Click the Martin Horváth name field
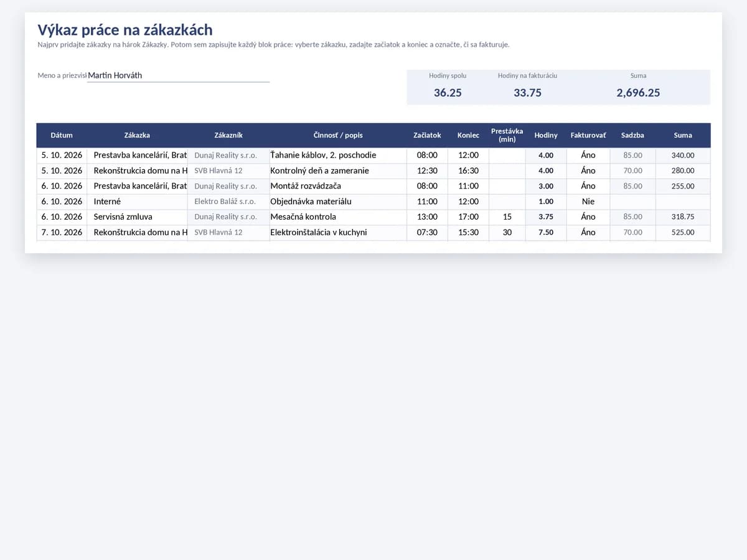 click(178, 75)
